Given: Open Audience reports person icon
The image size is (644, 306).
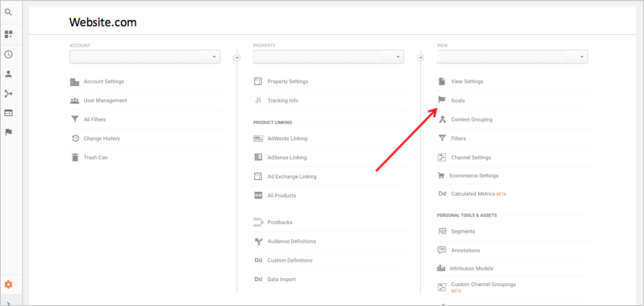Looking at the screenshot, I should (9, 73).
